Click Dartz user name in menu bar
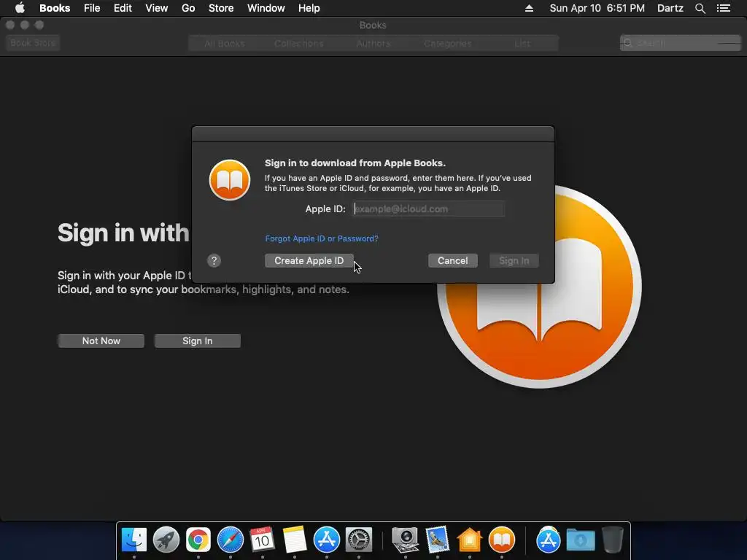Image resolution: width=747 pixels, height=560 pixels. coord(670,8)
